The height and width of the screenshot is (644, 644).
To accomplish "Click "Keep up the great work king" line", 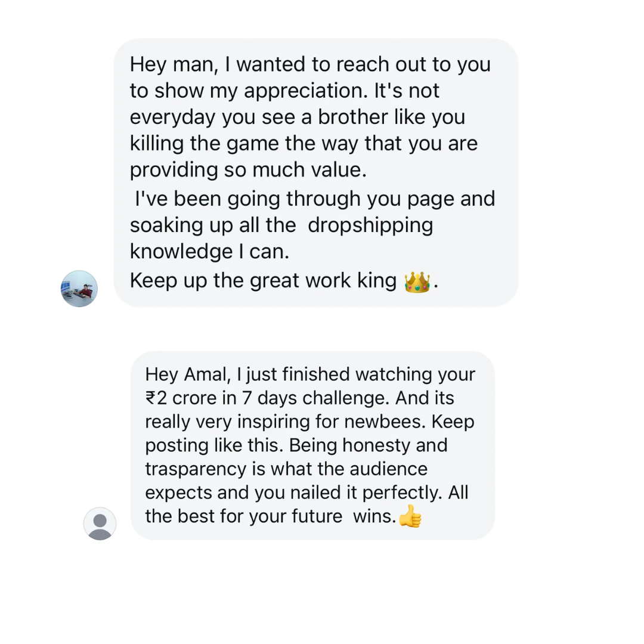I will [263, 280].
